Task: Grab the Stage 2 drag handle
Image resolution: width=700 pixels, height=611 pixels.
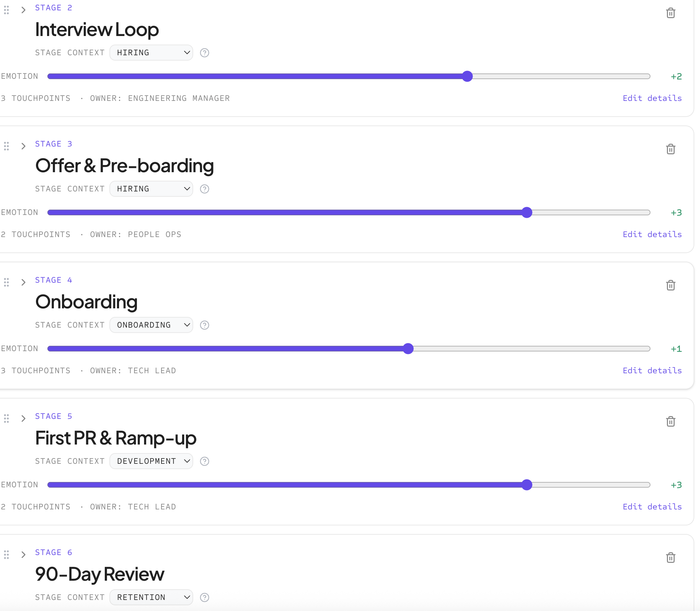Action: tap(6, 10)
